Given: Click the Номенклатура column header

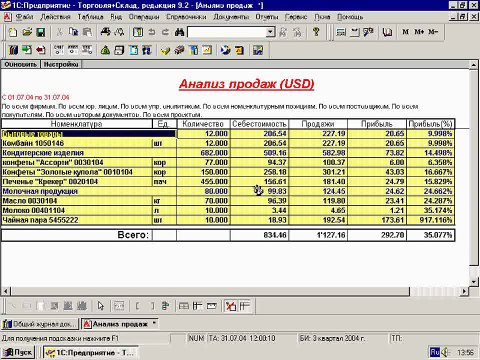Looking at the screenshot, I should tap(76, 124).
